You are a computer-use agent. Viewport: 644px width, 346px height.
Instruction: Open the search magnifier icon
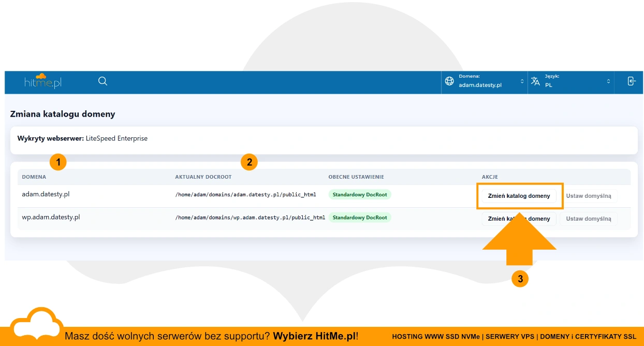point(103,81)
